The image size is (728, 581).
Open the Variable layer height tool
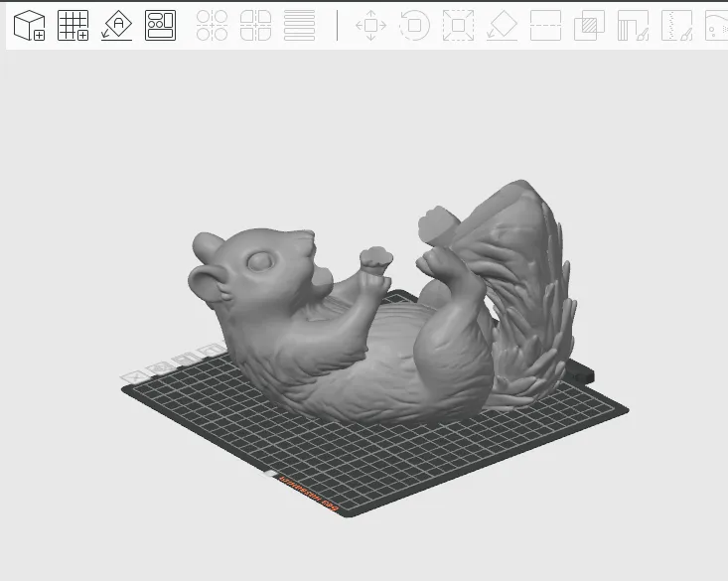coord(299,26)
